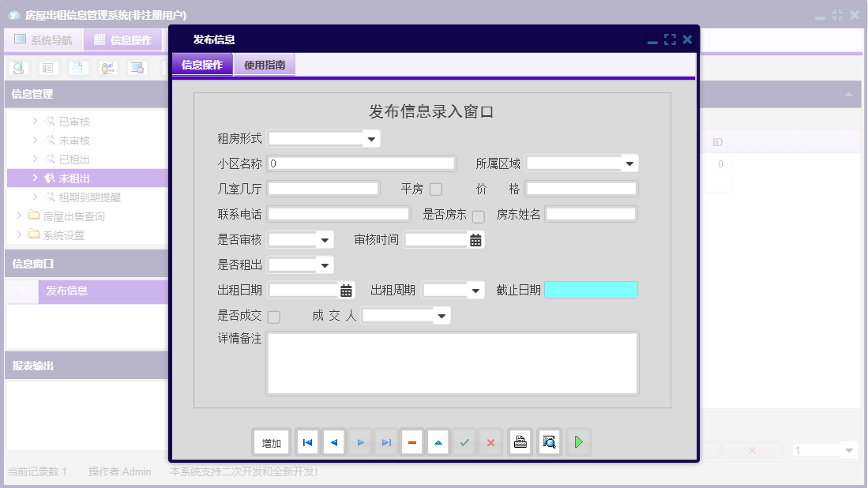
Task: Navigate to the first record
Action: pos(307,442)
